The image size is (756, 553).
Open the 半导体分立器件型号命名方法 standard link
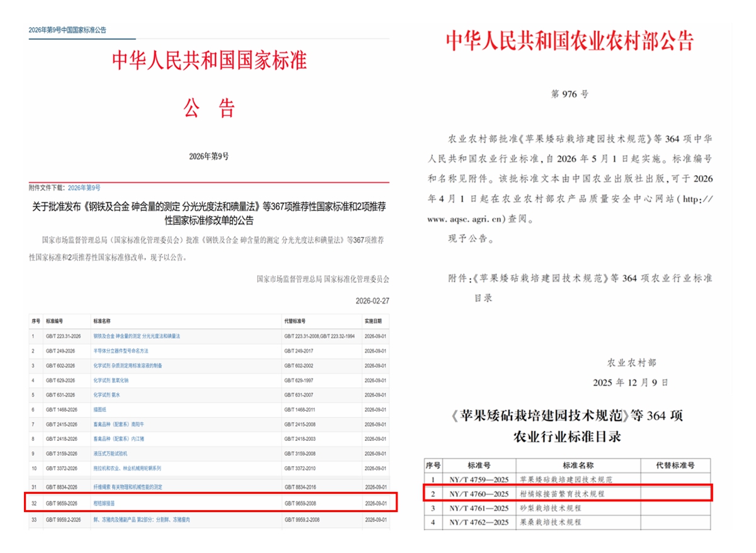pyautogui.click(x=121, y=351)
